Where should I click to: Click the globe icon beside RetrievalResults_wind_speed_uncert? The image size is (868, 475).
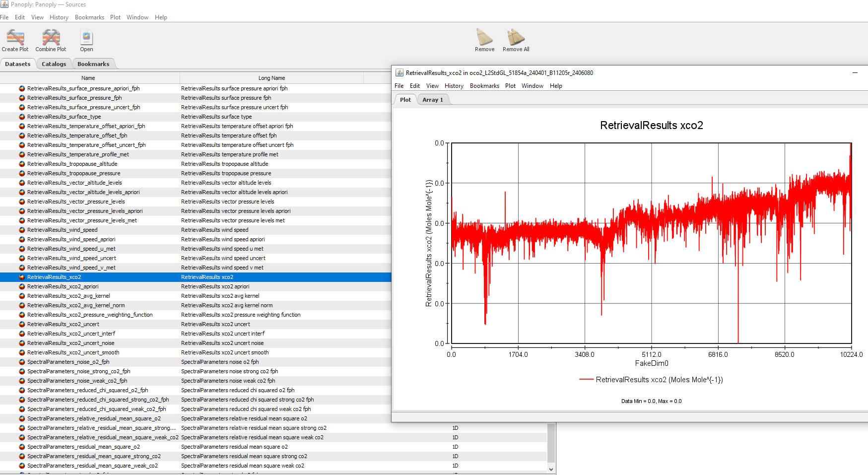tap(22, 258)
